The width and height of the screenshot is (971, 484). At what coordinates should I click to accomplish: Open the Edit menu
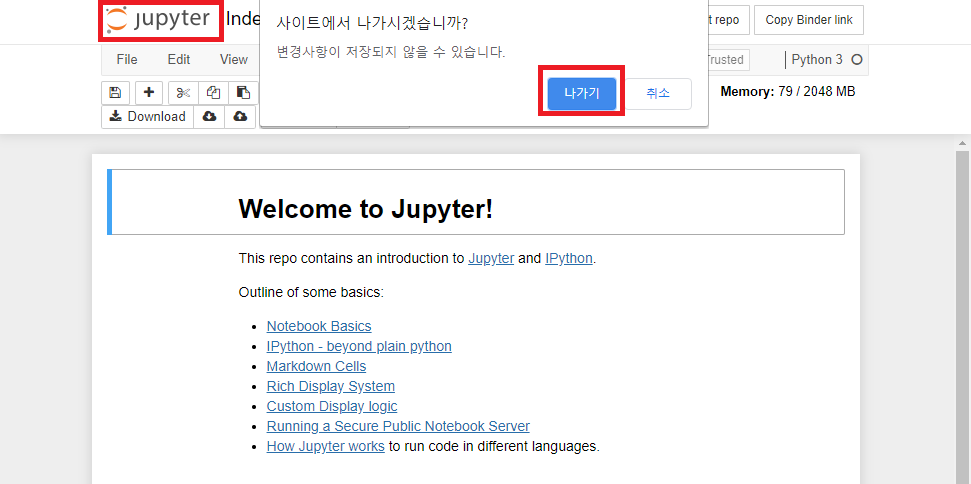pos(179,59)
